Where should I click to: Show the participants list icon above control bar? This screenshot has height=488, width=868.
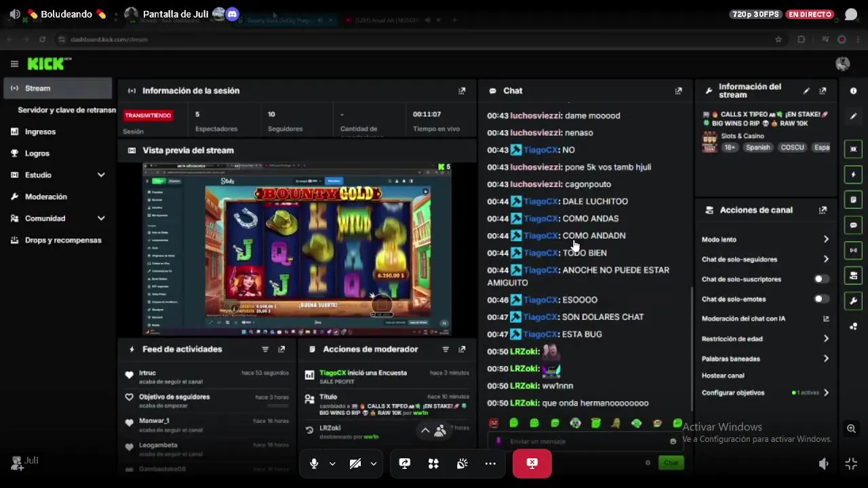440,430
